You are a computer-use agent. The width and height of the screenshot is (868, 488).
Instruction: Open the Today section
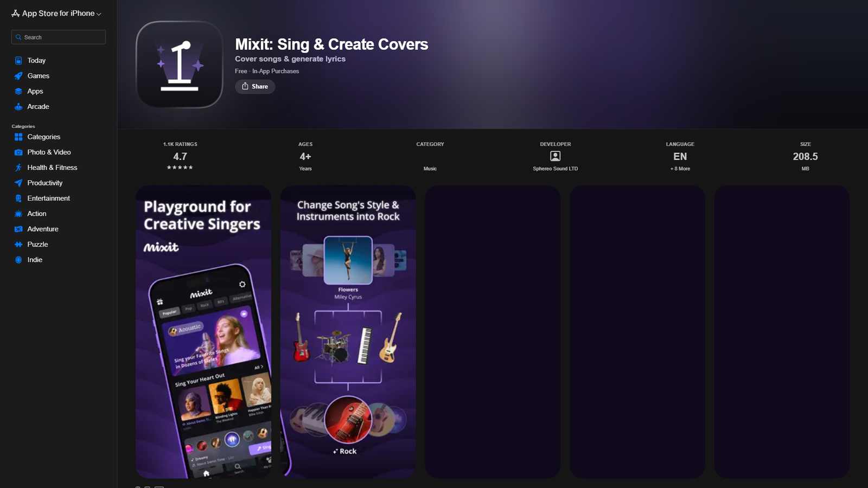[x=36, y=60]
